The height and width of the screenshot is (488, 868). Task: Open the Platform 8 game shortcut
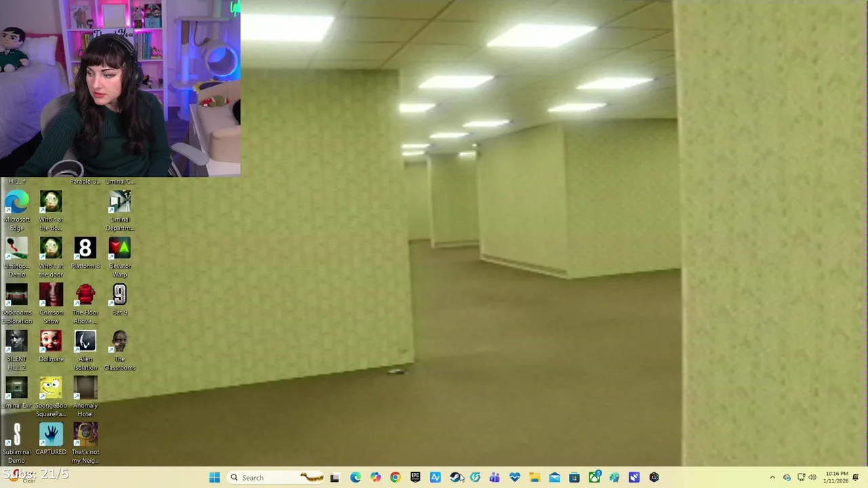[85, 253]
